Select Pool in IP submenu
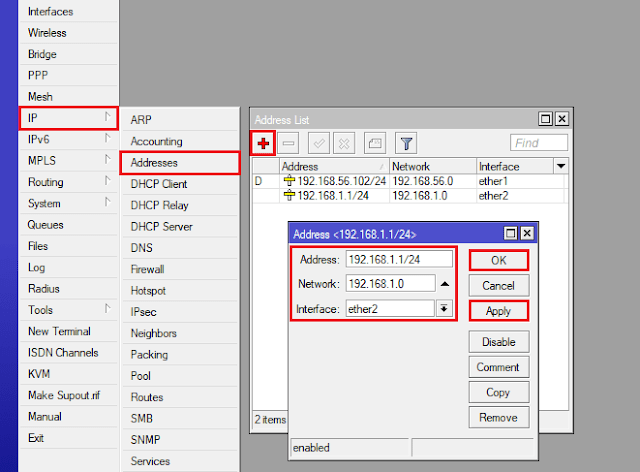Screen dimensions: 640x472 [180, 376]
